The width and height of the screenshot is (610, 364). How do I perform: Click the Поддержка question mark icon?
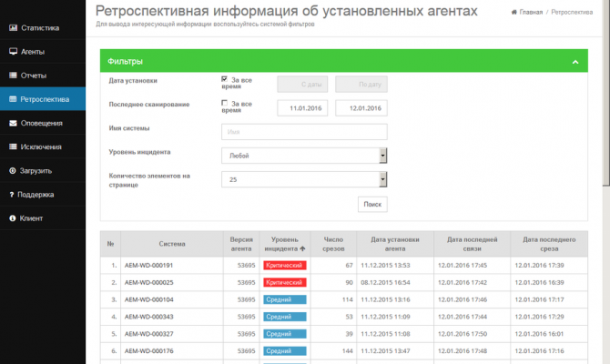point(12,195)
